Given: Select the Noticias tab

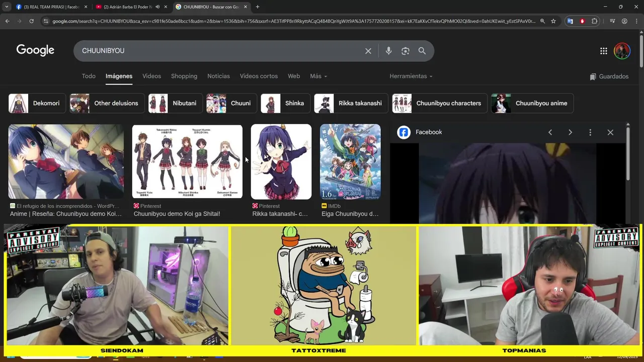Looking at the screenshot, I should pos(218,76).
